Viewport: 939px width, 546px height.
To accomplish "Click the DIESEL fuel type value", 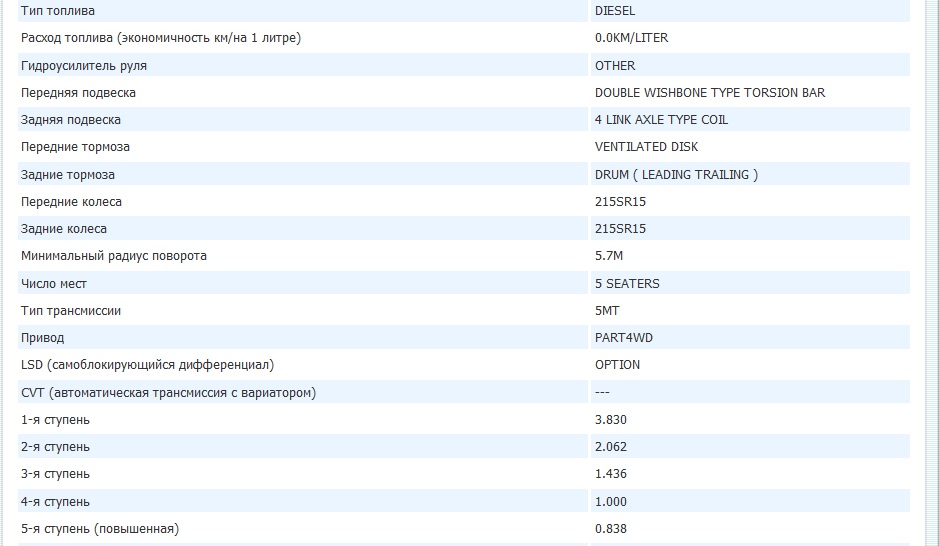I will pyautogui.click(x=614, y=11).
